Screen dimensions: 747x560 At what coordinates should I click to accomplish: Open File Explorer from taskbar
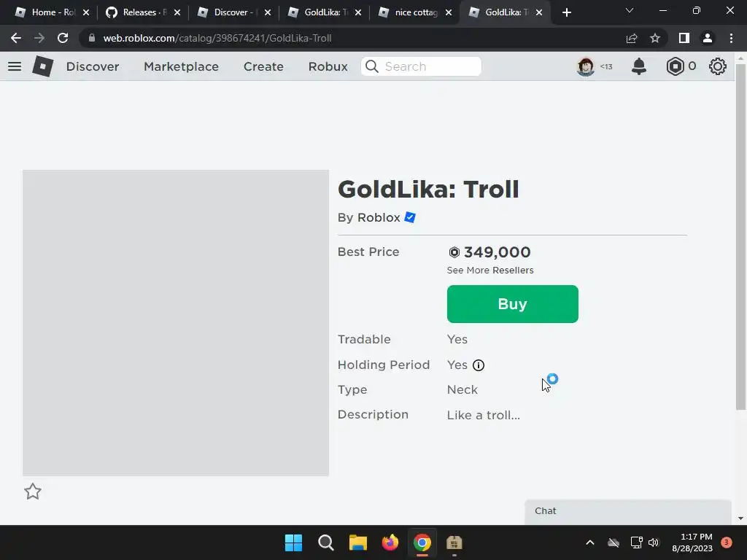[357, 542]
